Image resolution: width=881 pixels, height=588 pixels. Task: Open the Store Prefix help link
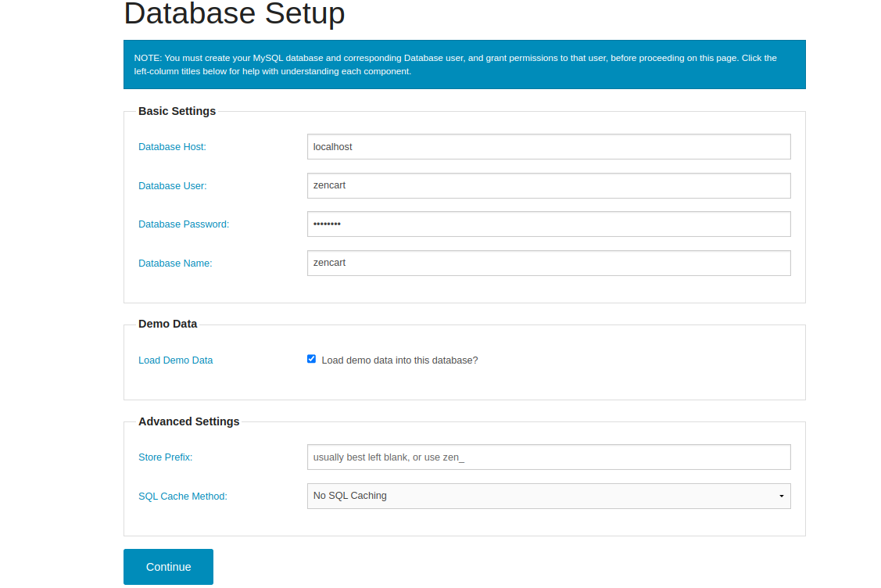point(165,457)
